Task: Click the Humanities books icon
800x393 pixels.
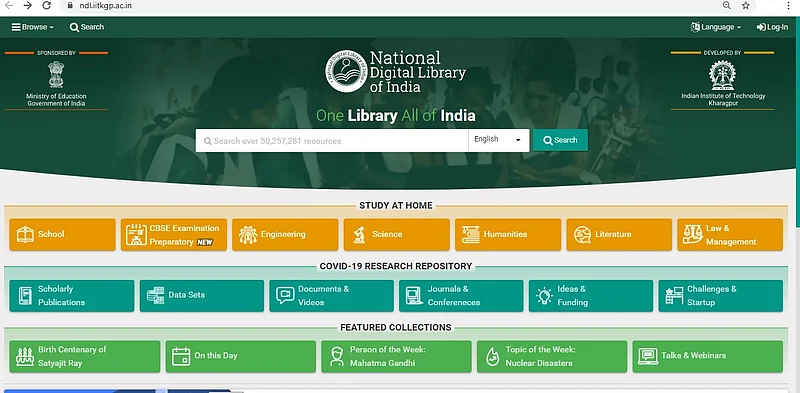Action: coord(470,234)
